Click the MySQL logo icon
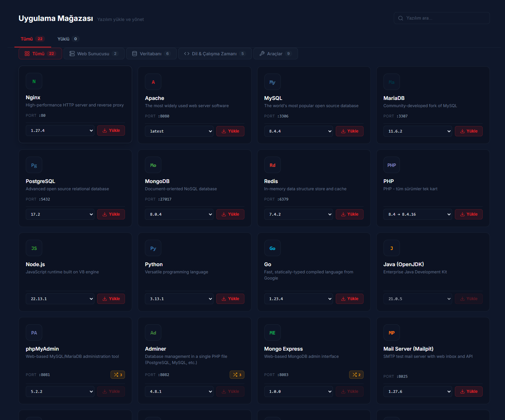 click(x=272, y=82)
